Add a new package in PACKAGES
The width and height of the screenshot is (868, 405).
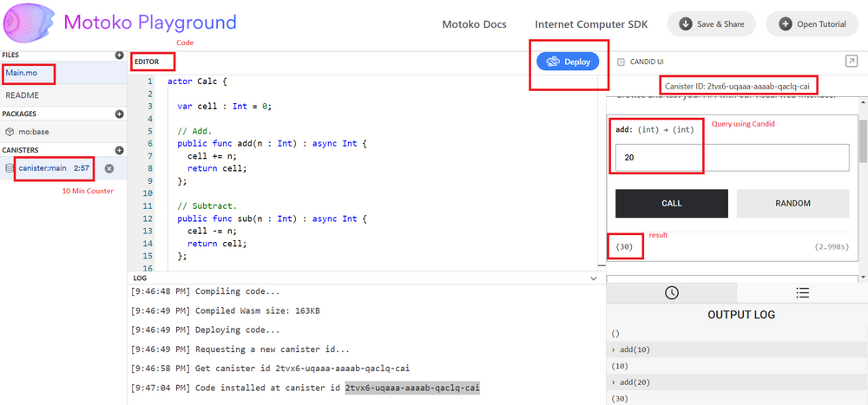[119, 114]
